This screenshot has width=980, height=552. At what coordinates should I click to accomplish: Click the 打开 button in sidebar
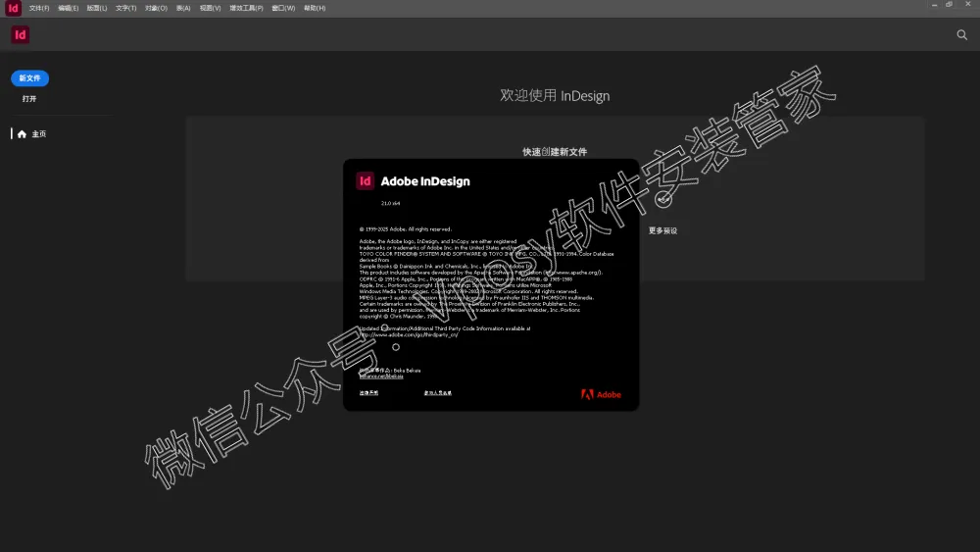coord(29,99)
